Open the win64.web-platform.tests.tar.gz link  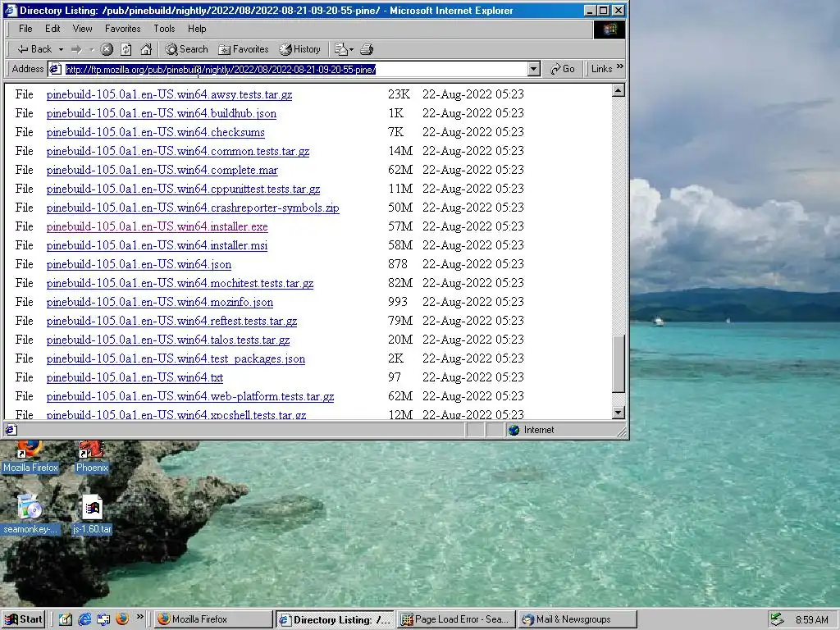(190, 396)
